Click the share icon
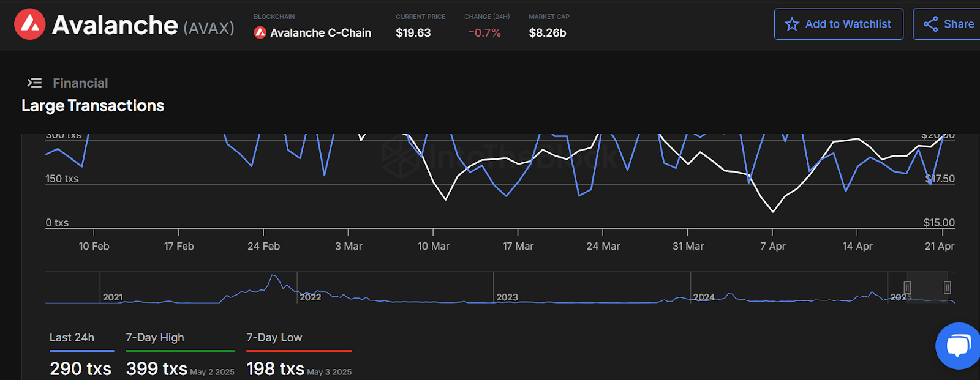This screenshot has height=380, width=980. click(x=931, y=24)
